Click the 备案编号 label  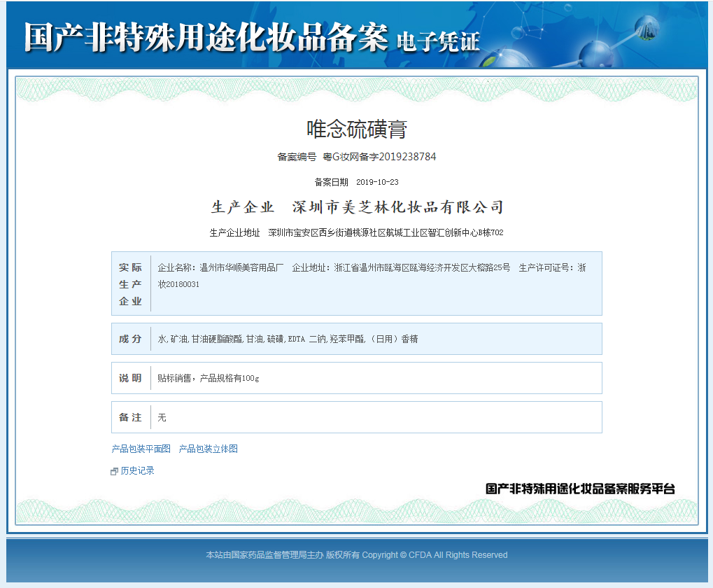point(297,157)
